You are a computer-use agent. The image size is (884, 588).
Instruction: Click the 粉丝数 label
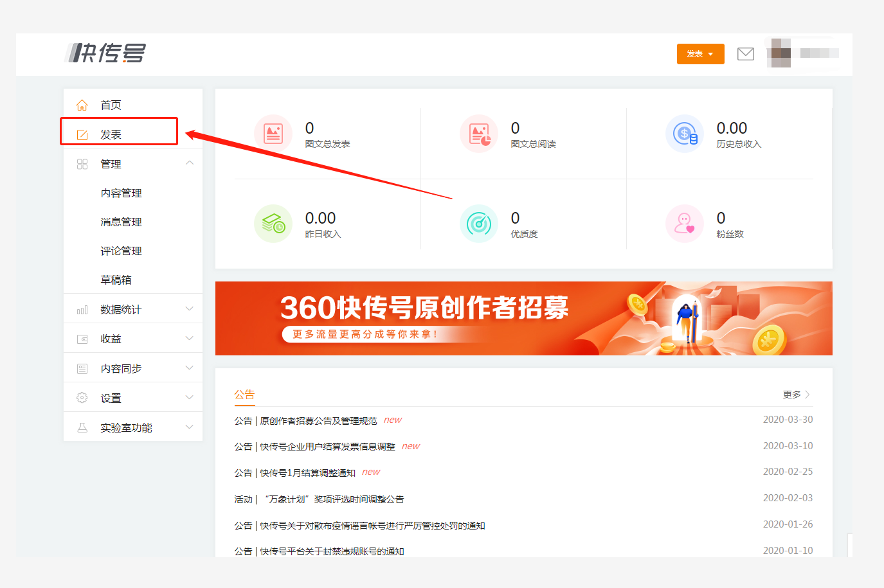730,234
